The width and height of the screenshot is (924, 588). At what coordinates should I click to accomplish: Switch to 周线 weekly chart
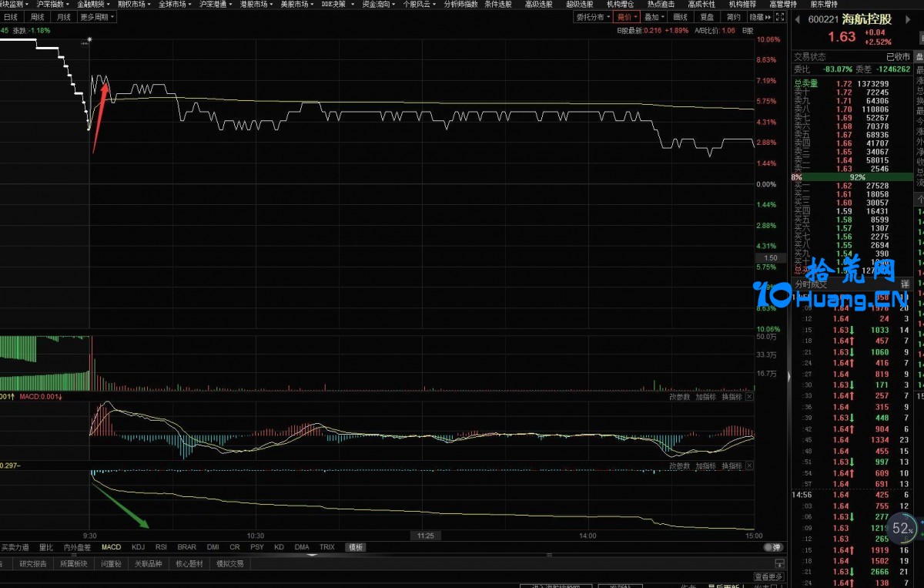[x=38, y=17]
